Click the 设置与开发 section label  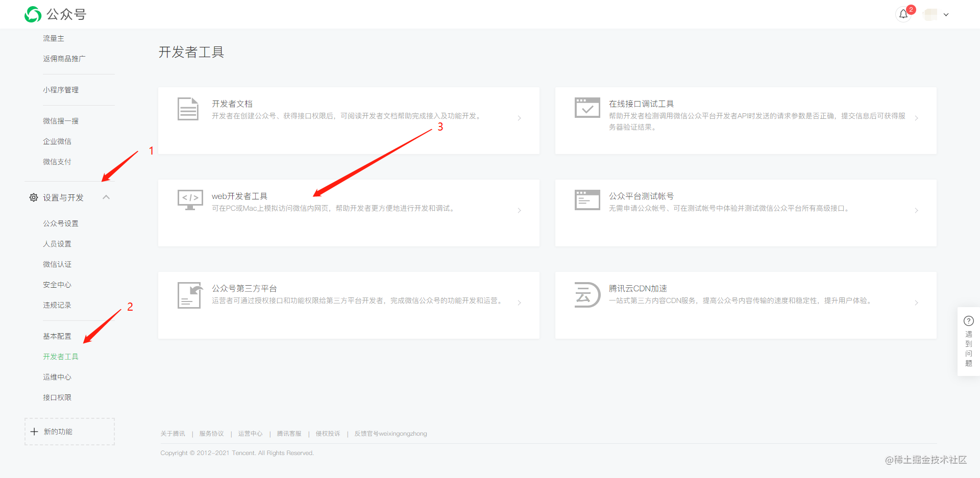[63, 197]
